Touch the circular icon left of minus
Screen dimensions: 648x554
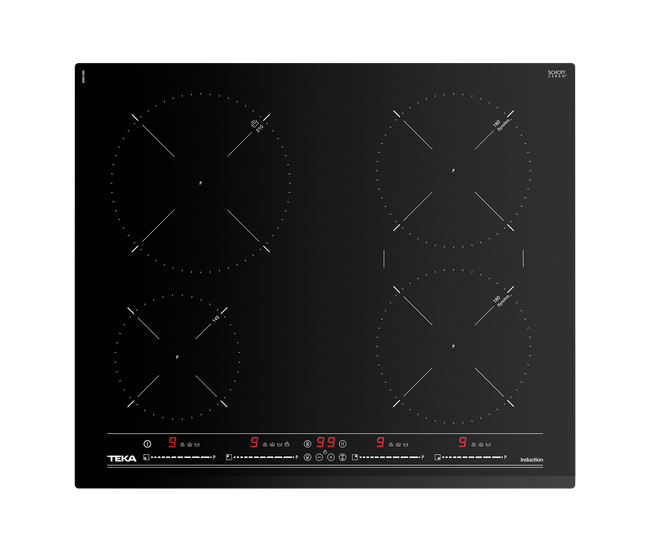click(x=307, y=457)
